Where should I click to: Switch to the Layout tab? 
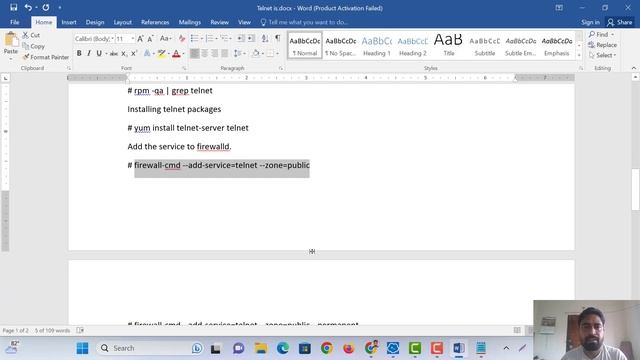pos(122,22)
